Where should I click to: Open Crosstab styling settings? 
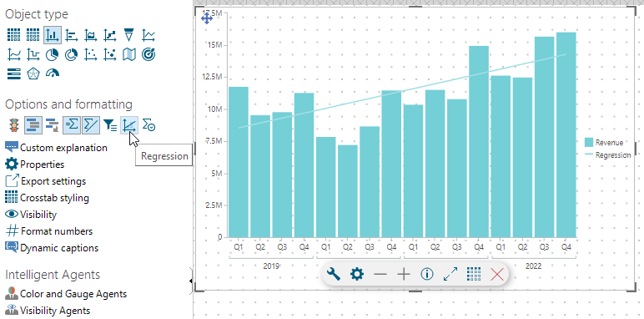47,198
